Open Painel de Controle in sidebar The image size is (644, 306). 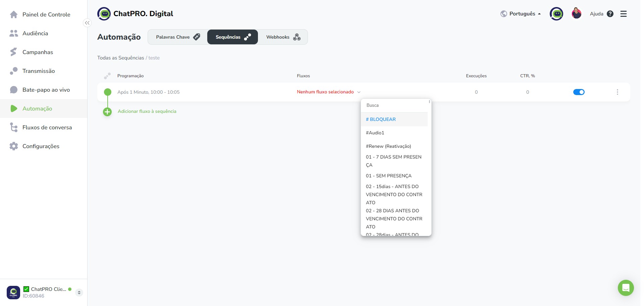44,14
